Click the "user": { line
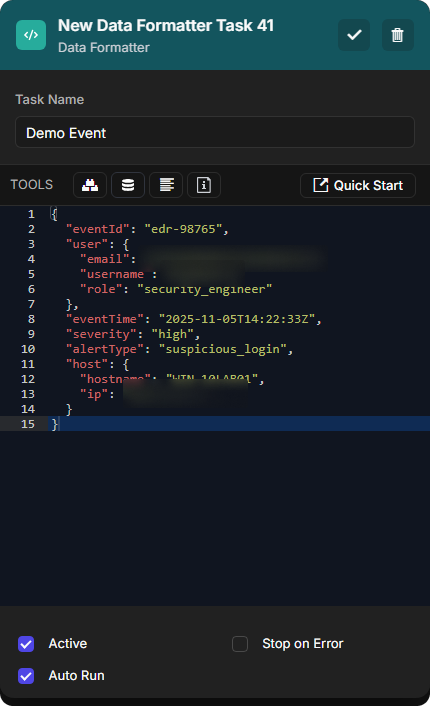 click(x=98, y=244)
